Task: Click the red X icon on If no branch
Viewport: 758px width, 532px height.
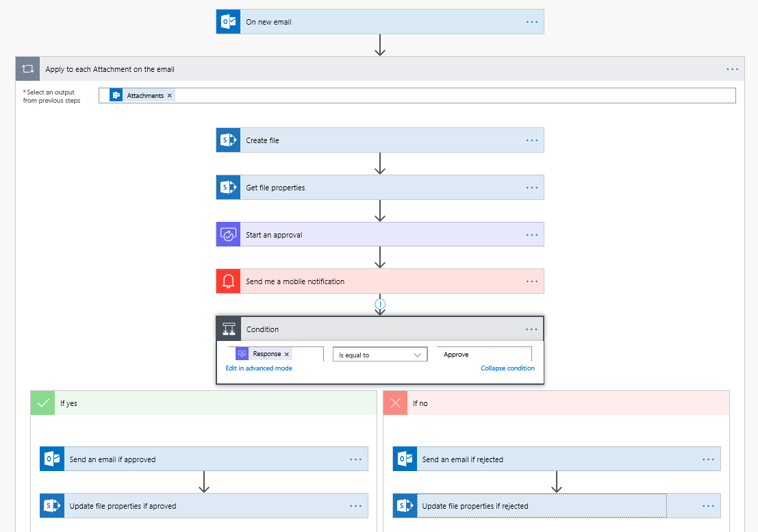Action: (x=395, y=403)
